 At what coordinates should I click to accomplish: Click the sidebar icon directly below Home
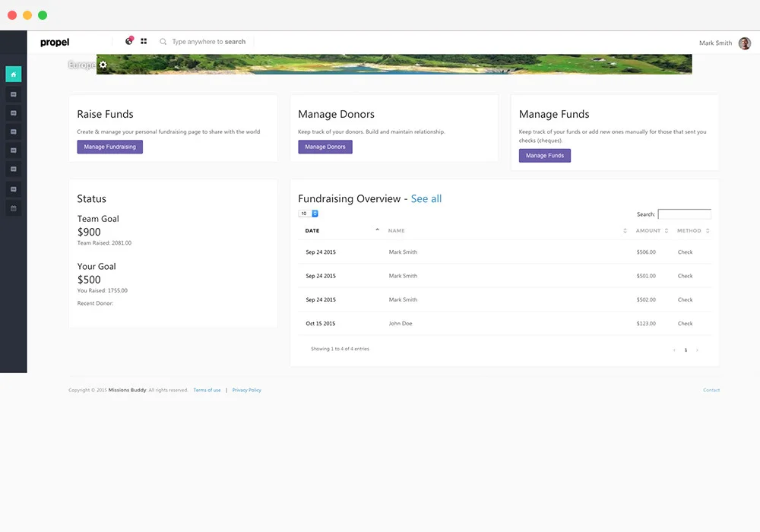[x=13, y=93]
